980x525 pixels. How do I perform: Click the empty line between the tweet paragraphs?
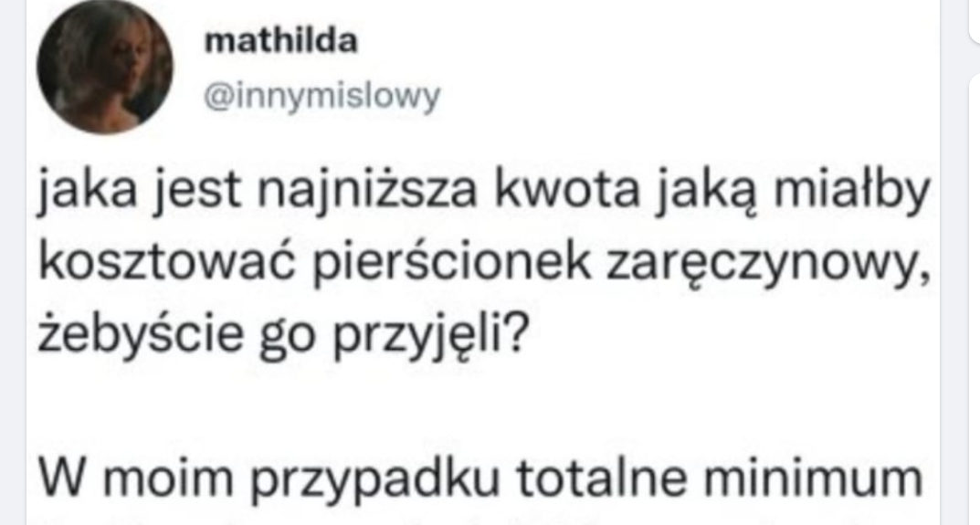click(482, 406)
